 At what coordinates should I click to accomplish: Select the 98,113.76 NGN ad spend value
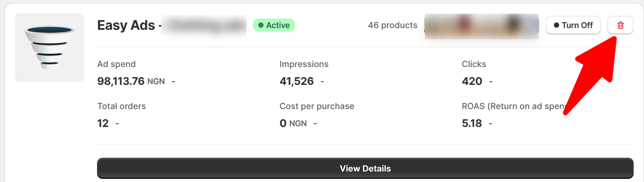131,81
